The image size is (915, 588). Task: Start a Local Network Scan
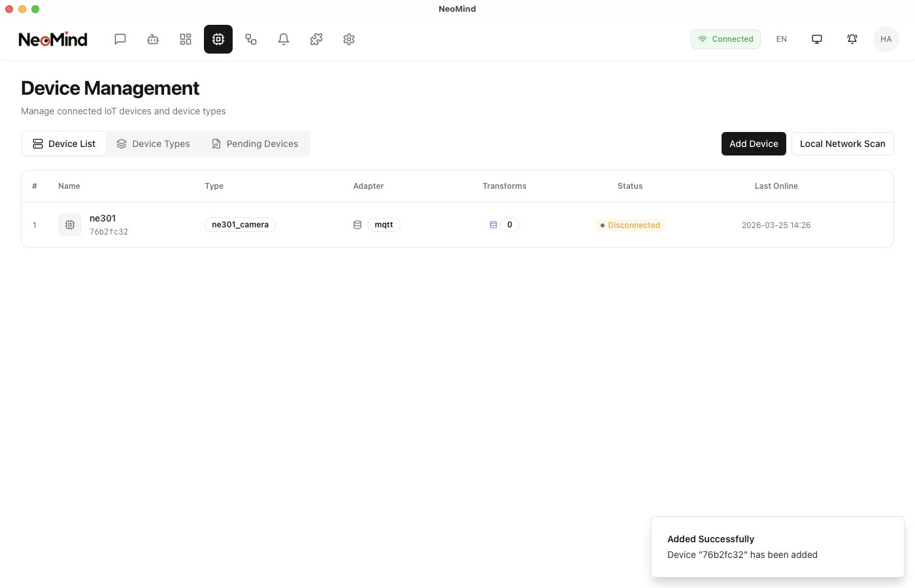pyautogui.click(x=842, y=144)
